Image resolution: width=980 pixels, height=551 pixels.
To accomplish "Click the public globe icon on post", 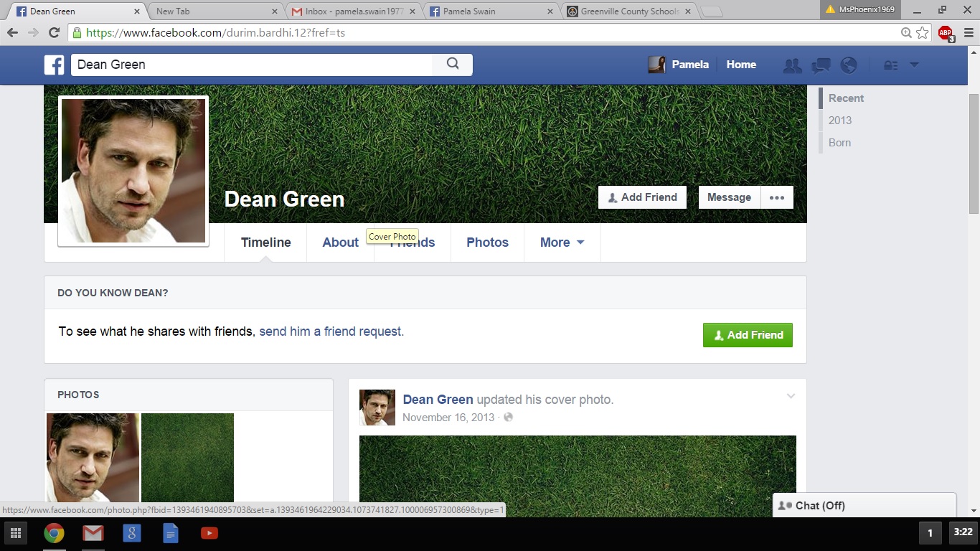I will point(508,418).
